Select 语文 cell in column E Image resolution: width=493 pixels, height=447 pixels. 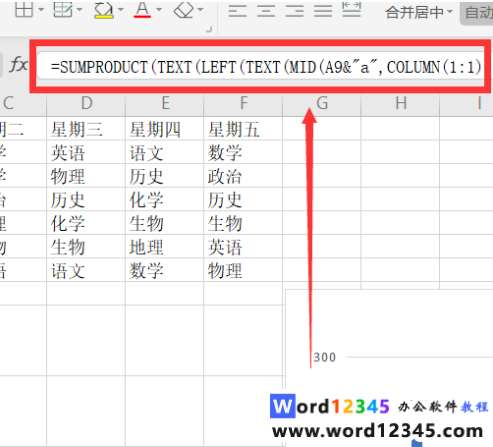pyautogui.click(x=165, y=152)
